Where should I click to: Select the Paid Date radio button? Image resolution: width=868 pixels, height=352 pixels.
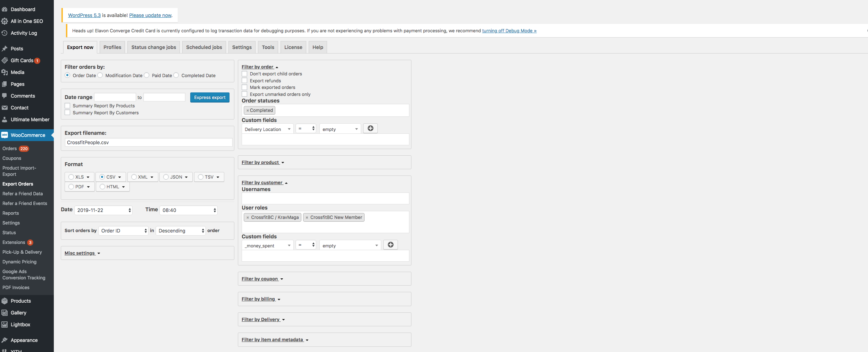[147, 75]
